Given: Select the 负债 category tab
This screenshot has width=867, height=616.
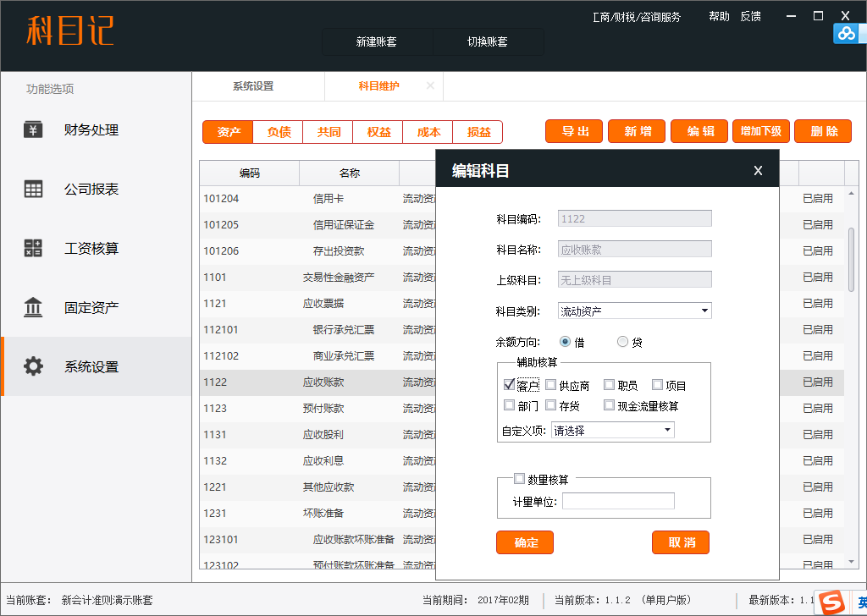Looking at the screenshot, I should click(279, 132).
